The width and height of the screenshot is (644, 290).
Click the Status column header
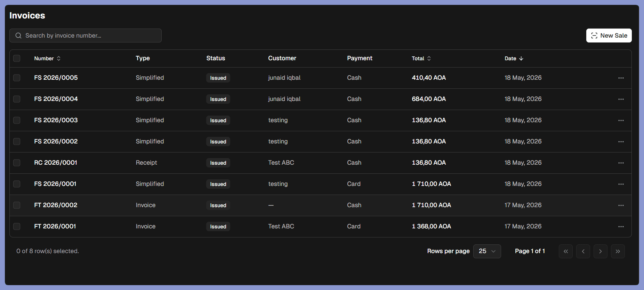[x=216, y=58]
